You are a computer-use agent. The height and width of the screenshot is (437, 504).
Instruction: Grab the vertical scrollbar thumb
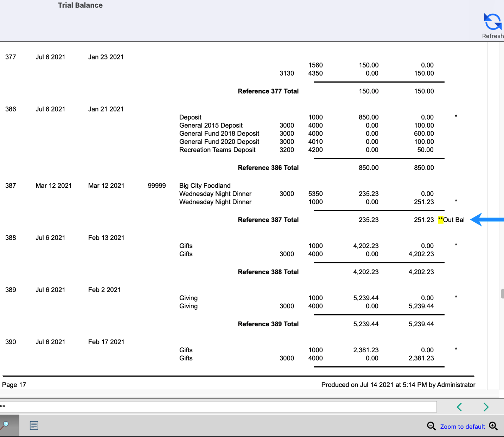point(502,293)
